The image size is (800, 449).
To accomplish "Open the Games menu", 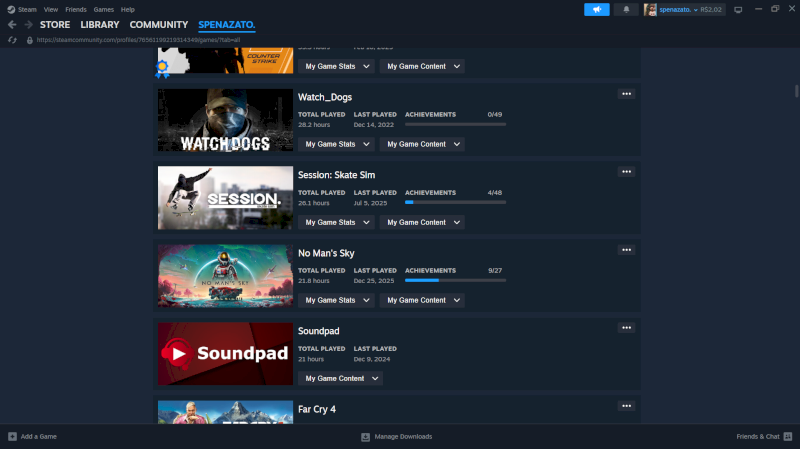I will [x=104, y=10].
